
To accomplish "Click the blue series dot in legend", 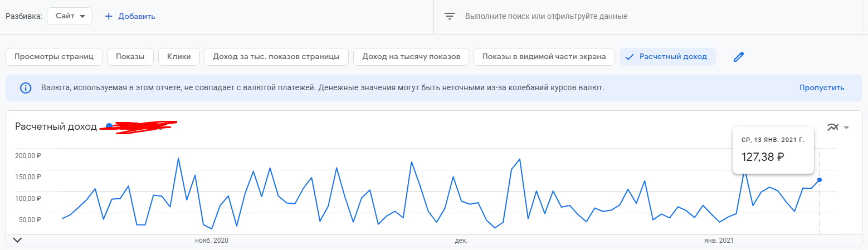I will (x=109, y=126).
